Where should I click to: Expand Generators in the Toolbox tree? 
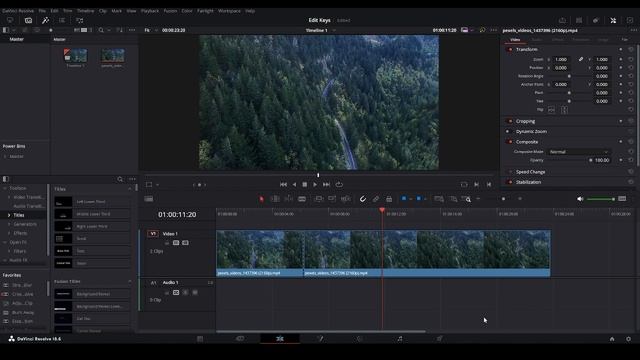click(9, 224)
